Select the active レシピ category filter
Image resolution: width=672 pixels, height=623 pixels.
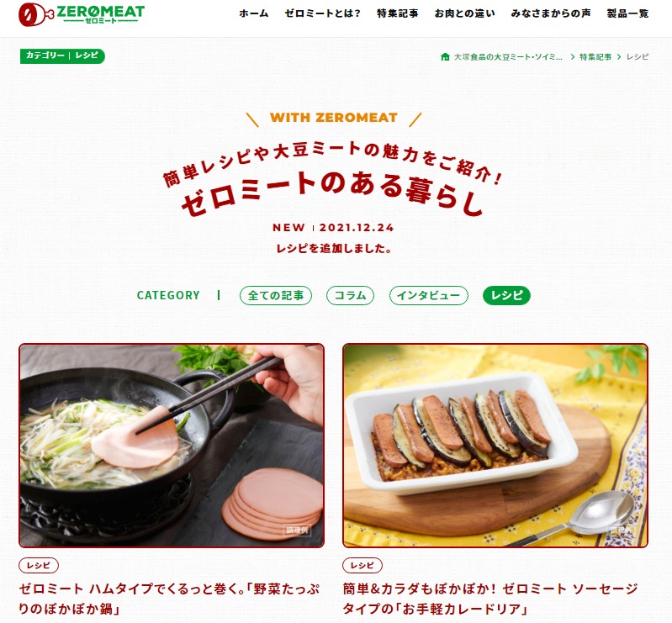click(x=506, y=296)
